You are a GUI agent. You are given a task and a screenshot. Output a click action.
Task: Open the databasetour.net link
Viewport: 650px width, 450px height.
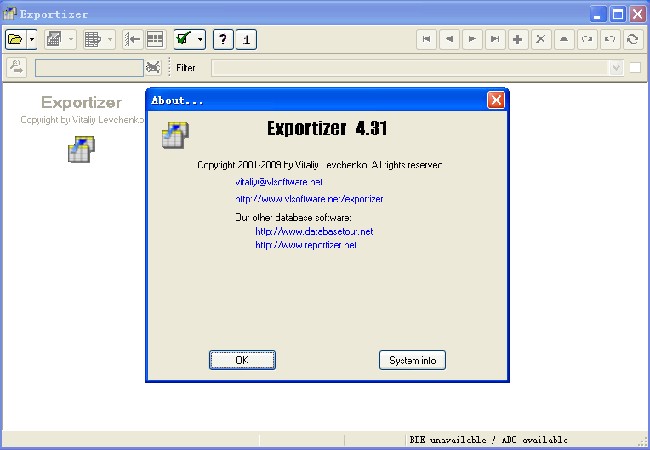coord(314,231)
